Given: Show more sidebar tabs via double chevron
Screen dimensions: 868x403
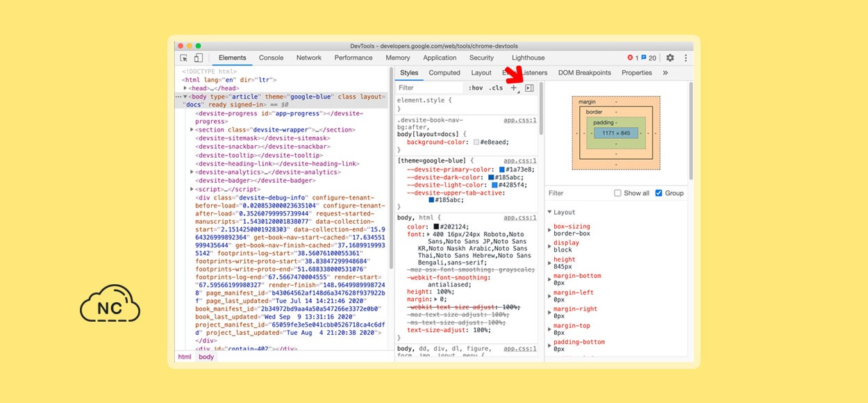Looking at the screenshot, I should (665, 73).
